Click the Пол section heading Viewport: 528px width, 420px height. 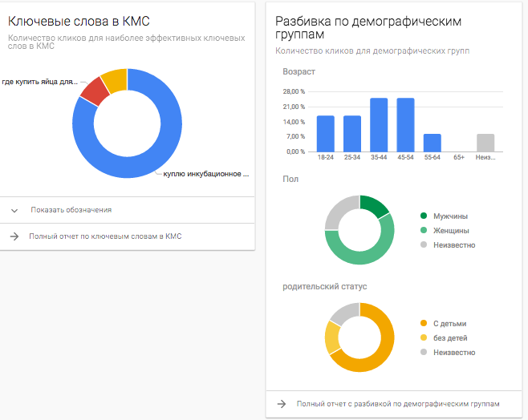pyautogui.click(x=290, y=180)
